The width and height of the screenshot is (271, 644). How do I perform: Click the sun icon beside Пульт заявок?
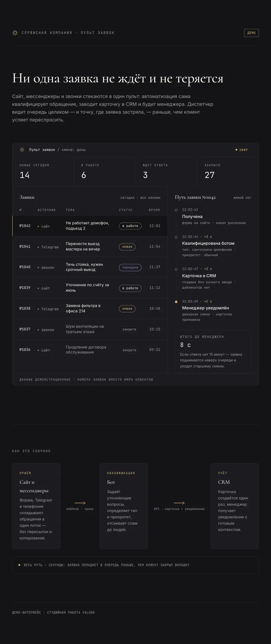pos(22,150)
